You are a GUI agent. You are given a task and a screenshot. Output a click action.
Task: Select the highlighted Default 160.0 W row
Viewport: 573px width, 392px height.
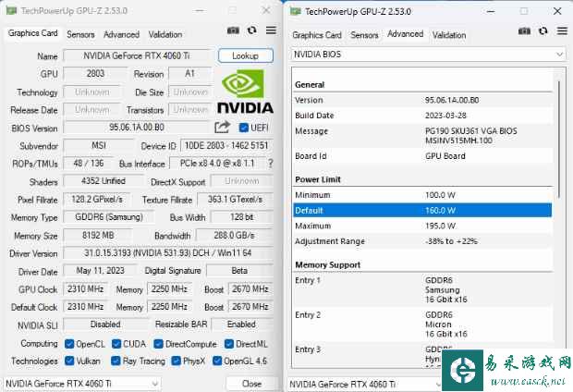point(422,210)
